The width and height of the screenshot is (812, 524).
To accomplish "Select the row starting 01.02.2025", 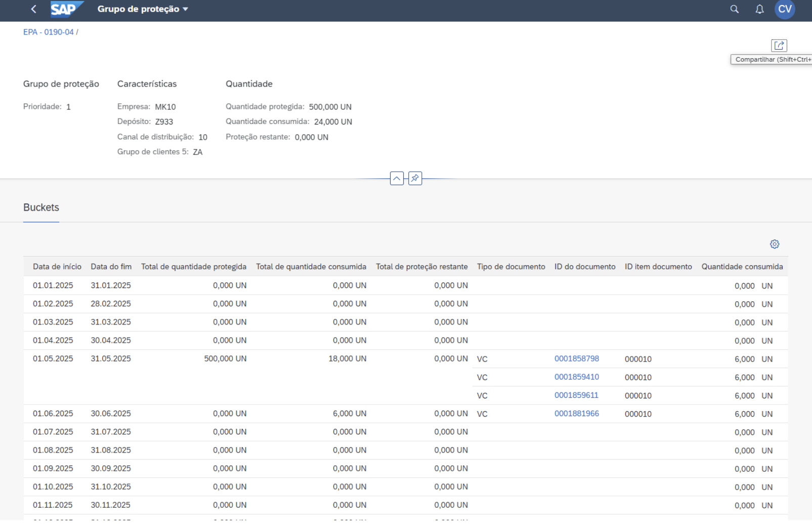I will pyautogui.click(x=405, y=304).
